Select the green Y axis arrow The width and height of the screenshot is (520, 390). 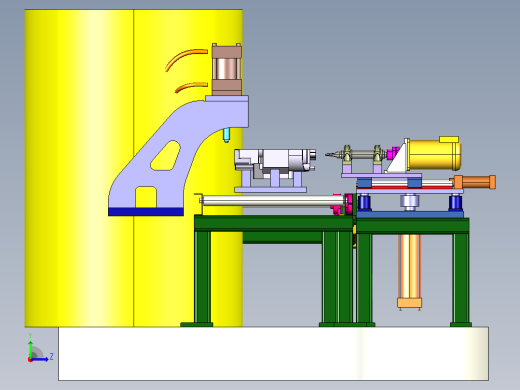[31, 347]
